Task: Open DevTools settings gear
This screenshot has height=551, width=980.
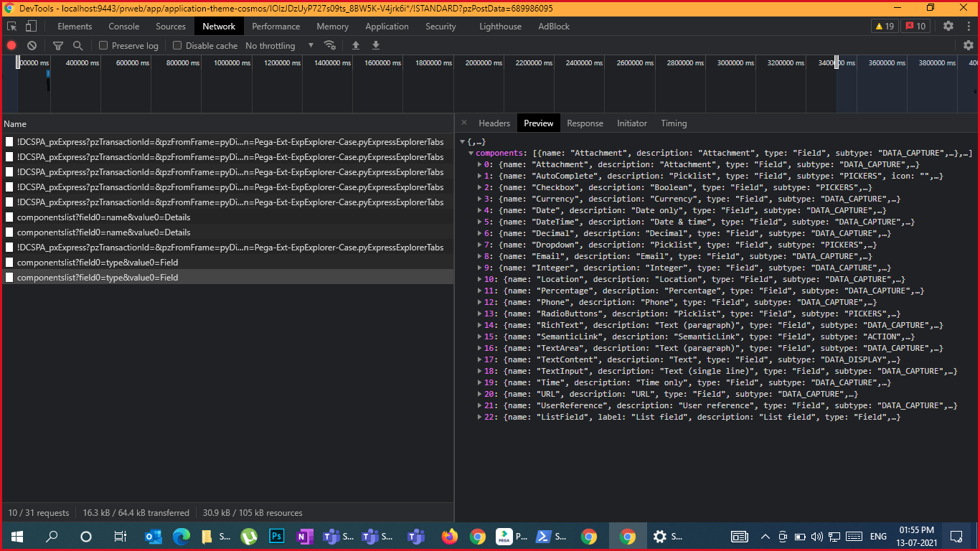Action: [x=948, y=26]
